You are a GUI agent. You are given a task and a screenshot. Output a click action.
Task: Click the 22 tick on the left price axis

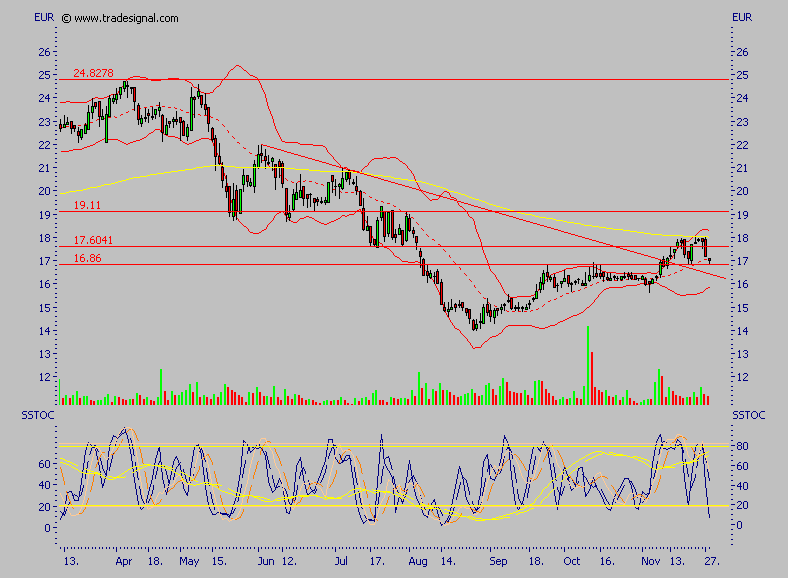point(44,145)
